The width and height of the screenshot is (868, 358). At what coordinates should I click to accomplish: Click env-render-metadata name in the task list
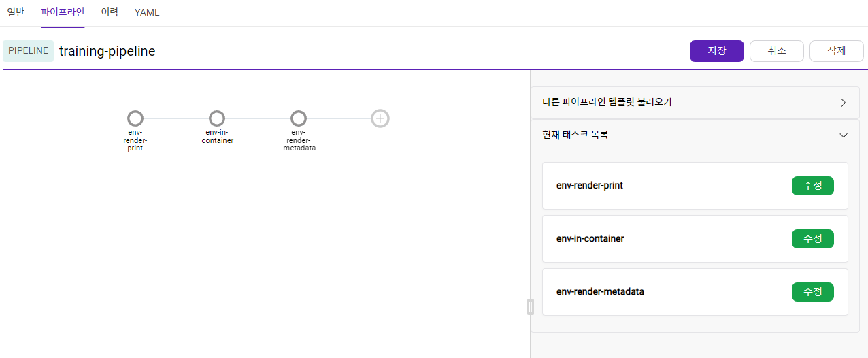point(600,292)
